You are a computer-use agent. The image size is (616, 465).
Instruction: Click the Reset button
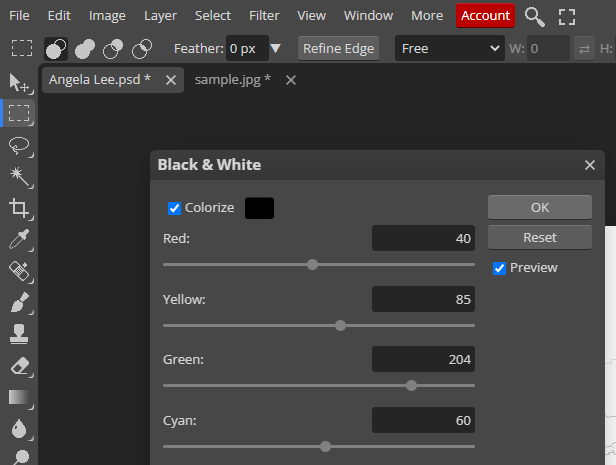coord(539,238)
